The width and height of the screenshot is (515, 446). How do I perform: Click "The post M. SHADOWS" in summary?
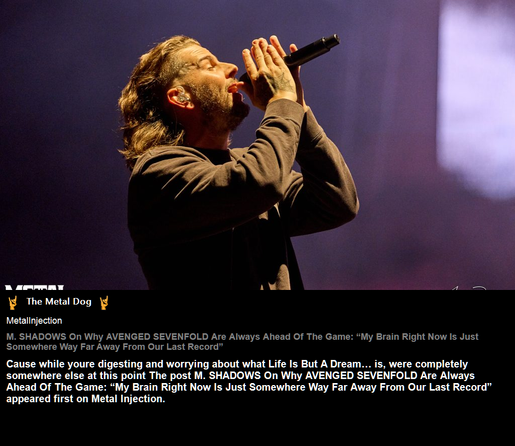point(205,375)
